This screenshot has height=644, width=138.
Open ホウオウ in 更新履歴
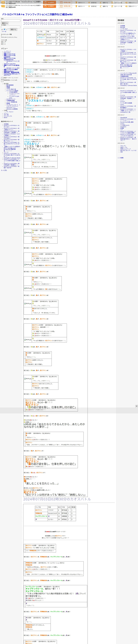pyautogui.click(x=123, y=102)
